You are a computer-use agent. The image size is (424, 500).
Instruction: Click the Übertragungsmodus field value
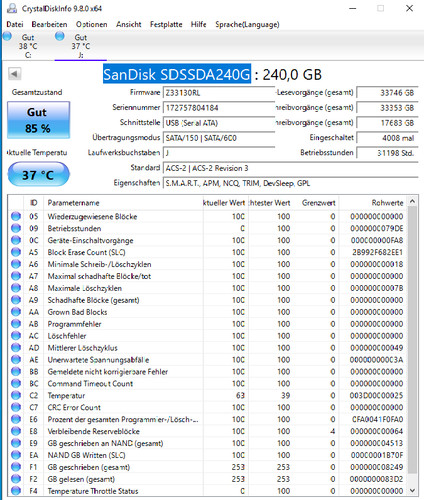point(219,138)
